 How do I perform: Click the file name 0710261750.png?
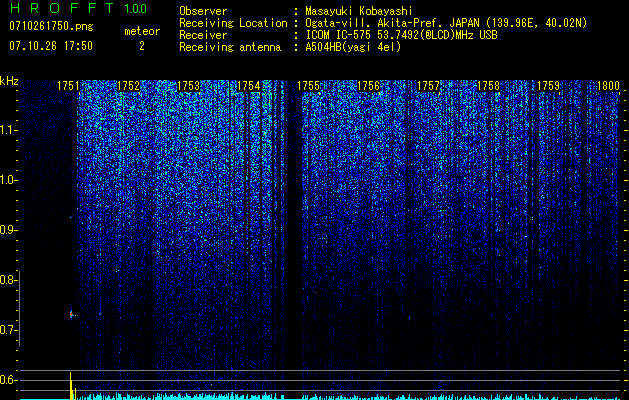(51, 26)
